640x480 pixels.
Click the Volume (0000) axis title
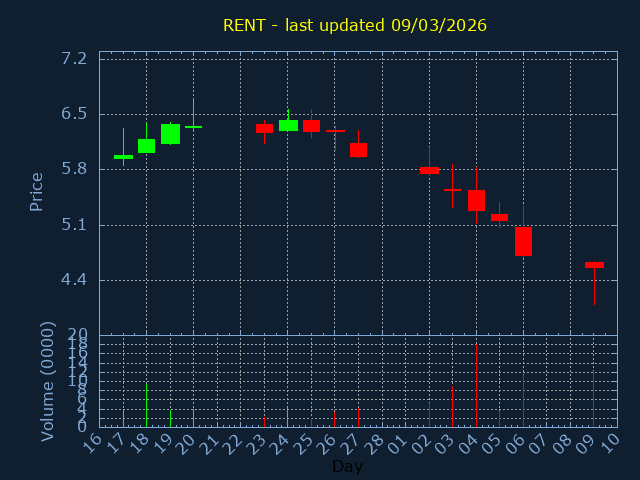click(x=47, y=381)
